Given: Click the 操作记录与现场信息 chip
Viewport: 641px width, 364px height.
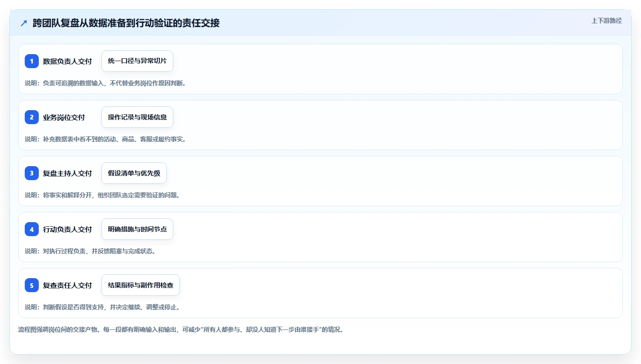Looking at the screenshot, I should click(137, 117).
